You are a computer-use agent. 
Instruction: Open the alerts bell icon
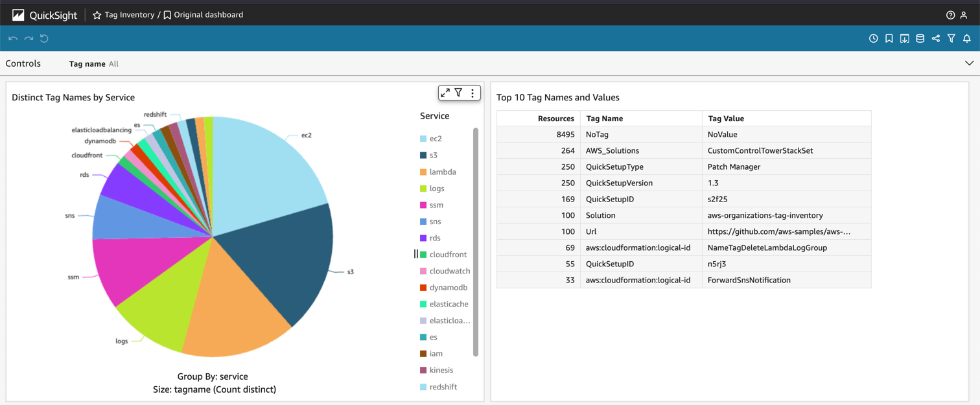[x=967, y=39]
